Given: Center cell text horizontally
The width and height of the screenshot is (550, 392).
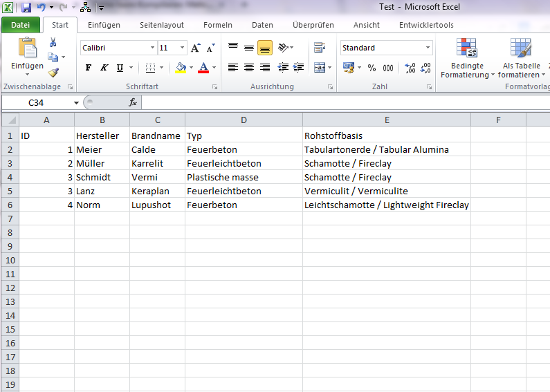Looking at the screenshot, I should coord(249,67).
